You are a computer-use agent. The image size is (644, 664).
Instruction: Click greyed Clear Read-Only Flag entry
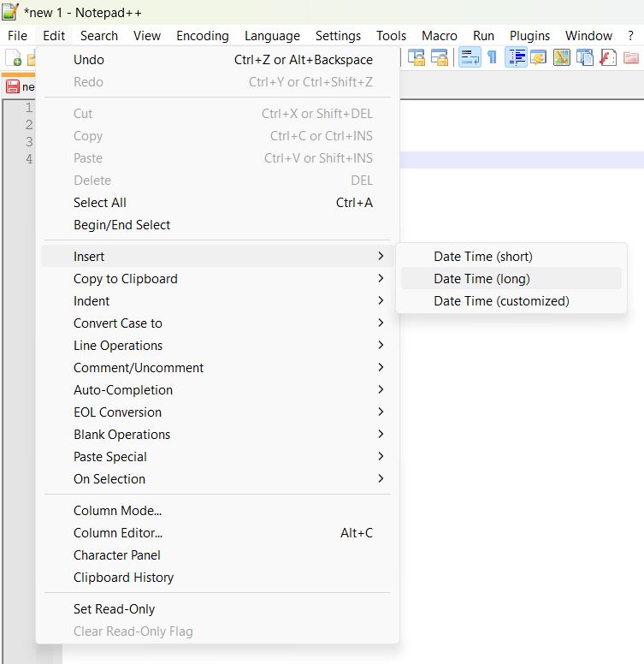tap(217, 631)
